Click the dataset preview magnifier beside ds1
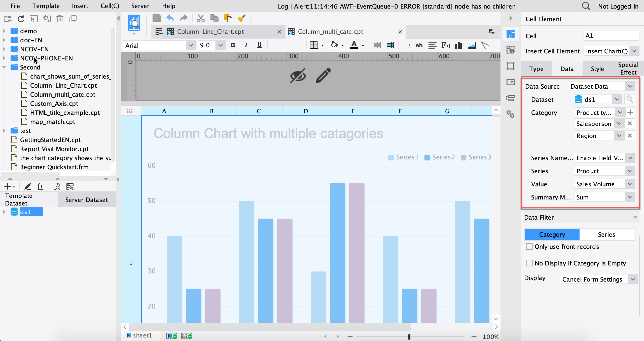Viewport: 644px width, 341px height. pos(630,99)
